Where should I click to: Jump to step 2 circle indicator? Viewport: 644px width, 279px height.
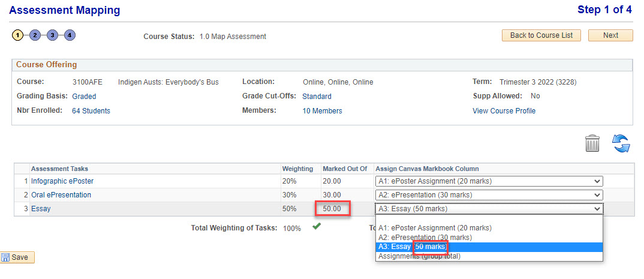(x=35, y=35)
